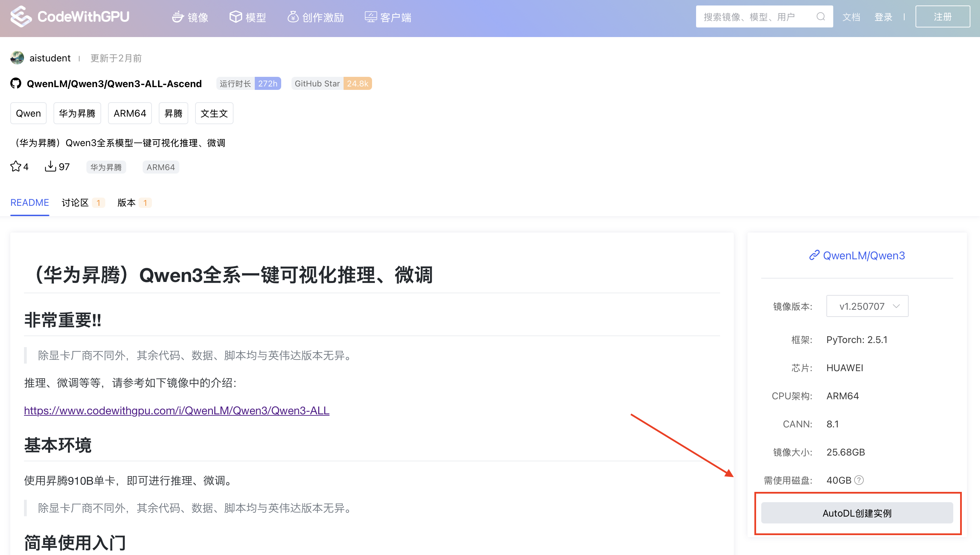The height and width of the screenshot is (555, 980).
Task: Click the 登录 link
Action: [x=883, y=17]
